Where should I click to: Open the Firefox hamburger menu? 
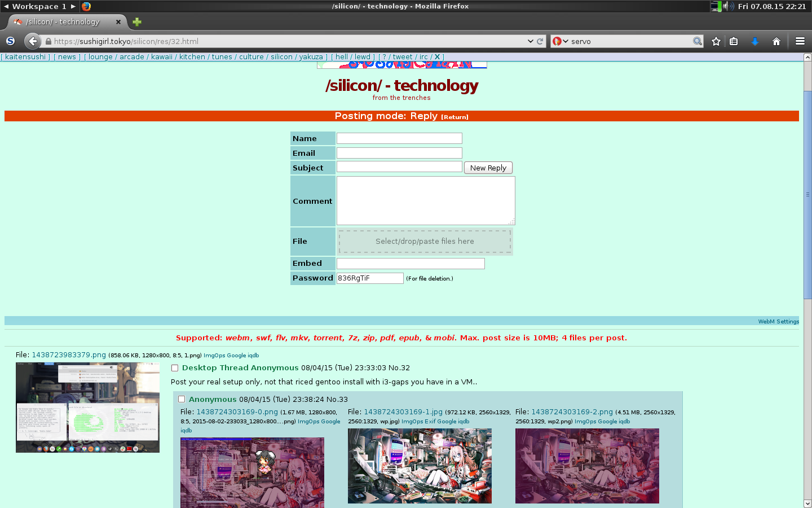(x=800, y=41)
